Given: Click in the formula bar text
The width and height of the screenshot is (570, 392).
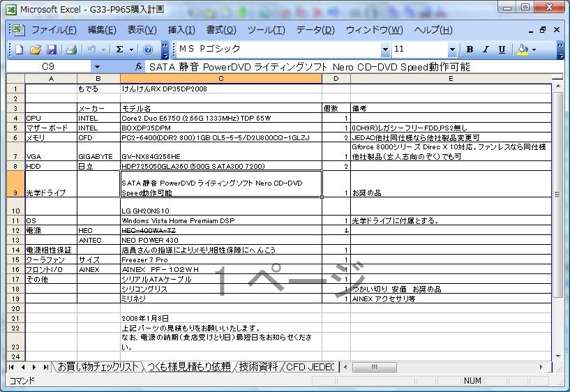Looking at the screenshot, I should tap(310, 67).
